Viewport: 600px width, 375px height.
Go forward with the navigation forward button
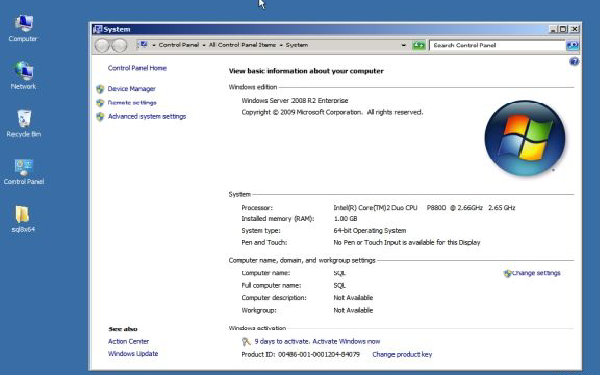119,45
